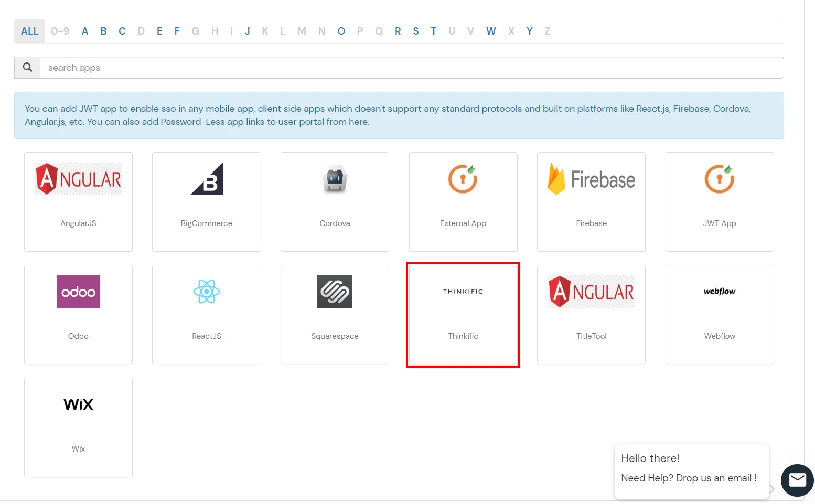This screenshot has width=815, height=504.
Task: Open the email support chat icon
Action: [x=797, y=480]
